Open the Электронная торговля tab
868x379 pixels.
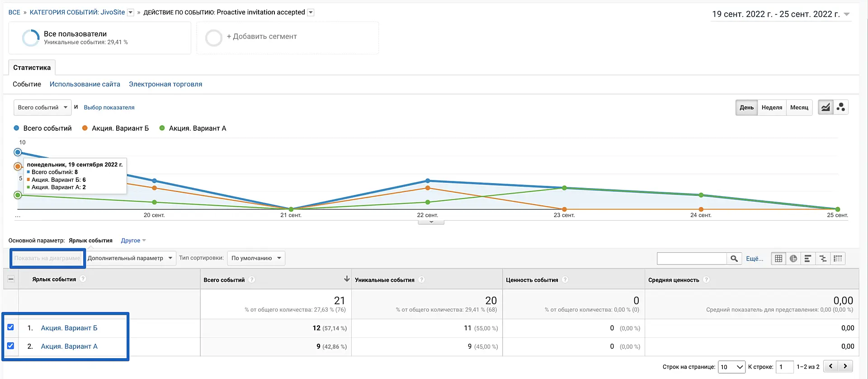pyautogui.click(x=165, y=84)
